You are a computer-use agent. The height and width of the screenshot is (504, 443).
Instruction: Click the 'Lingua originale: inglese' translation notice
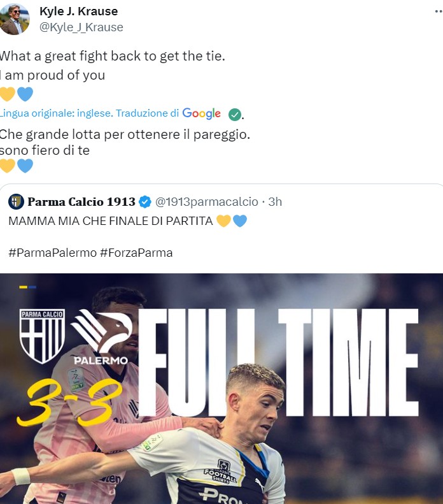tap(56, 113)
